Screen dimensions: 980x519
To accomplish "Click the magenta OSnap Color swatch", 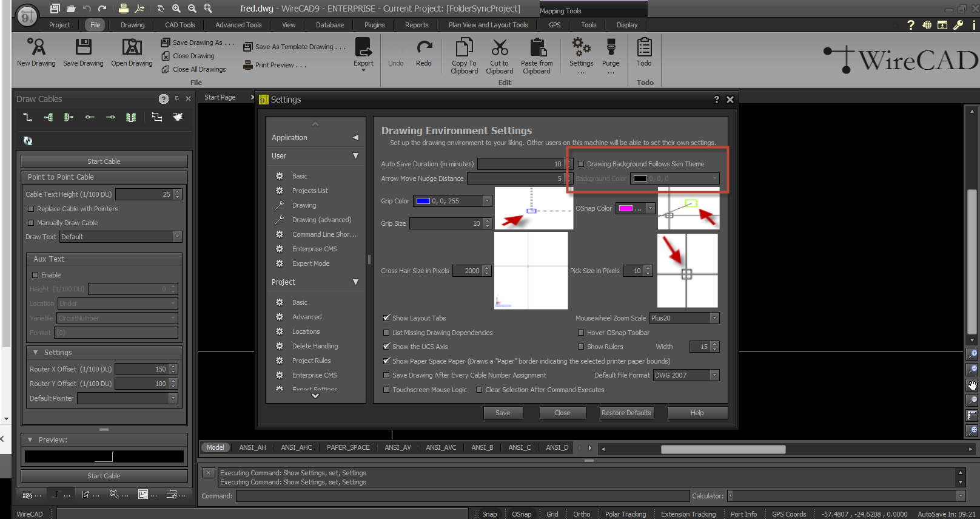I will click(626, 208).
